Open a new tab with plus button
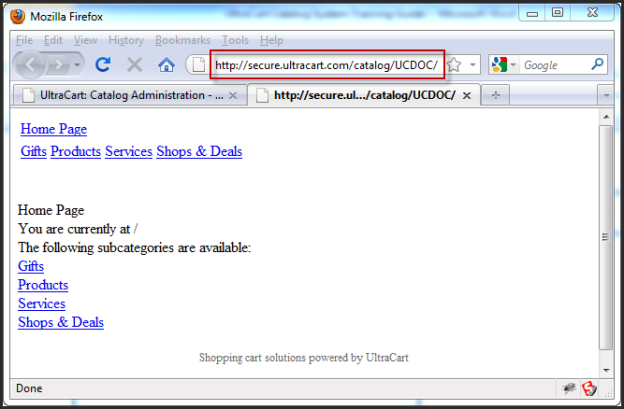The height and width of the screenshot is (409, 624). coord(495,95)
